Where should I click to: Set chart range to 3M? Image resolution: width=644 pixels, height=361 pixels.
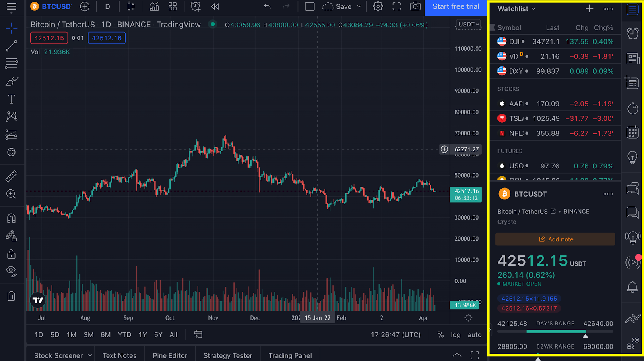click(89, 335)
